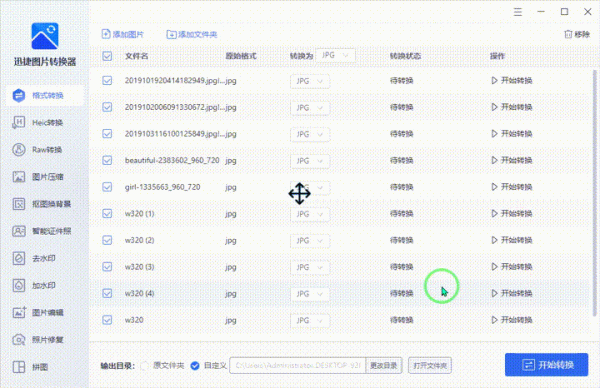Open JPG dropdown for the last w320 row
600x388 pixels.
tap(310, 321)
